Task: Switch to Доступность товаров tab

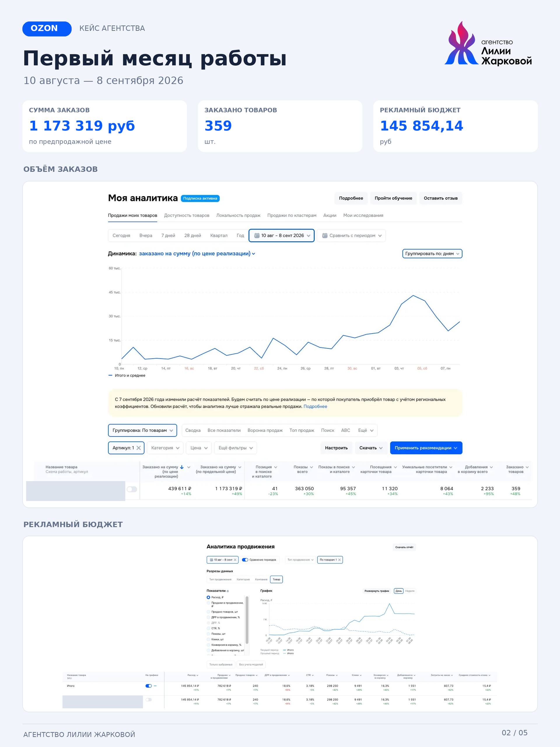Action: click(x=187, y=215)
